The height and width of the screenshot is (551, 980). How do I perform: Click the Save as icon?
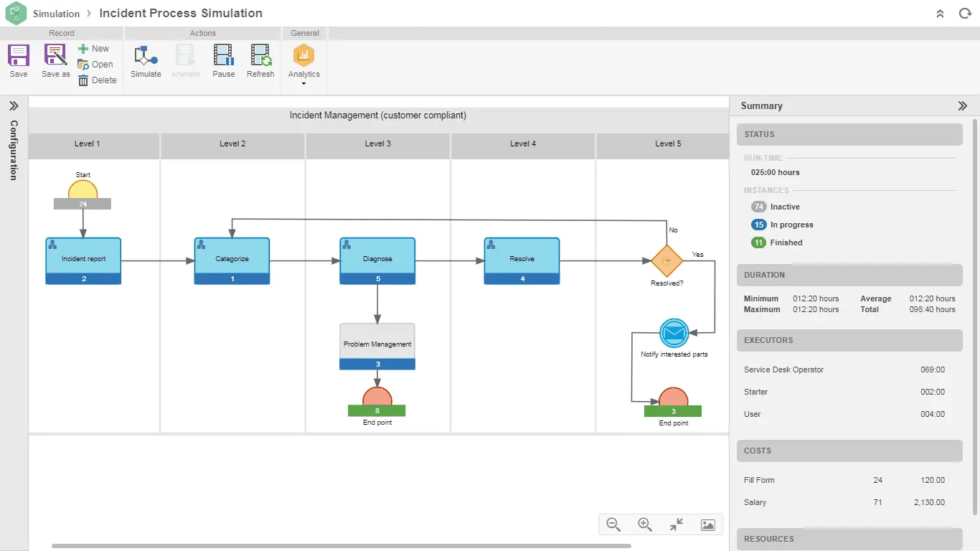point(55,61)
